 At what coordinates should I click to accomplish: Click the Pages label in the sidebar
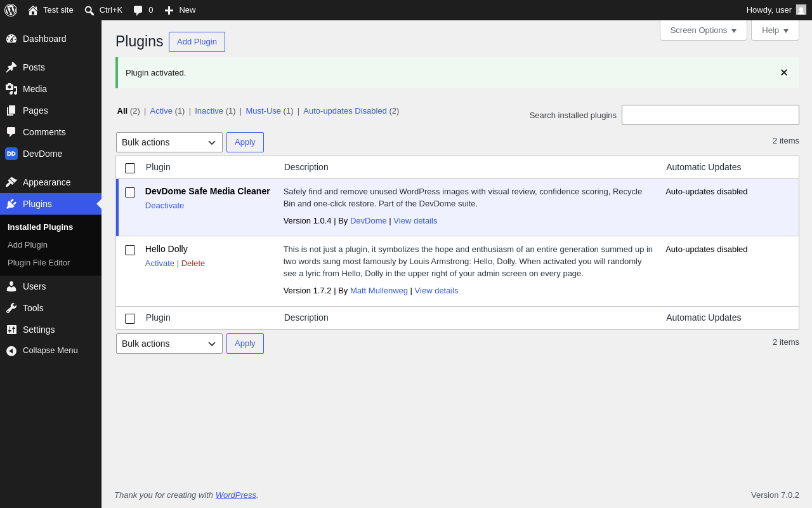[x=36, y=110]
